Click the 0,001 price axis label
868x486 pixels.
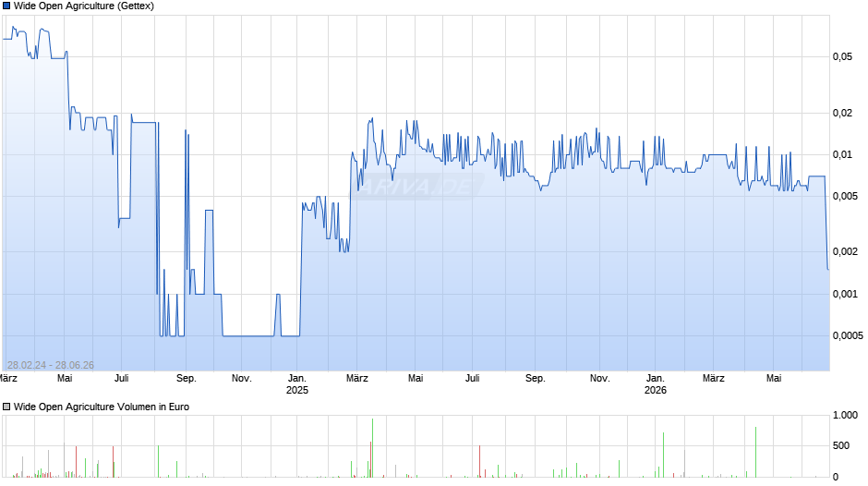click(x=845, y=294)
